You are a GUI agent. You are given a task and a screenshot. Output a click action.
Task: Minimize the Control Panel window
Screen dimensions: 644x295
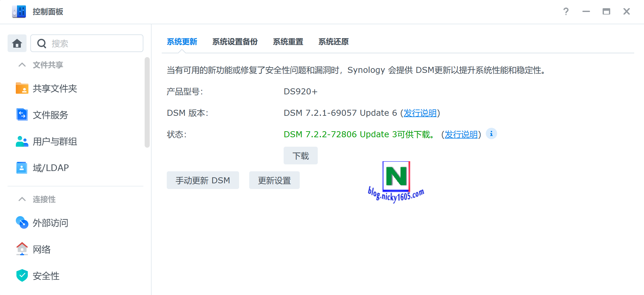(x=586, y=12)
